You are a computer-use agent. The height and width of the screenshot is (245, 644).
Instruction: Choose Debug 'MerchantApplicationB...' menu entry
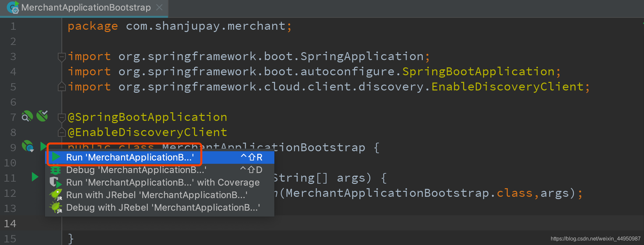tap(160, 170)
